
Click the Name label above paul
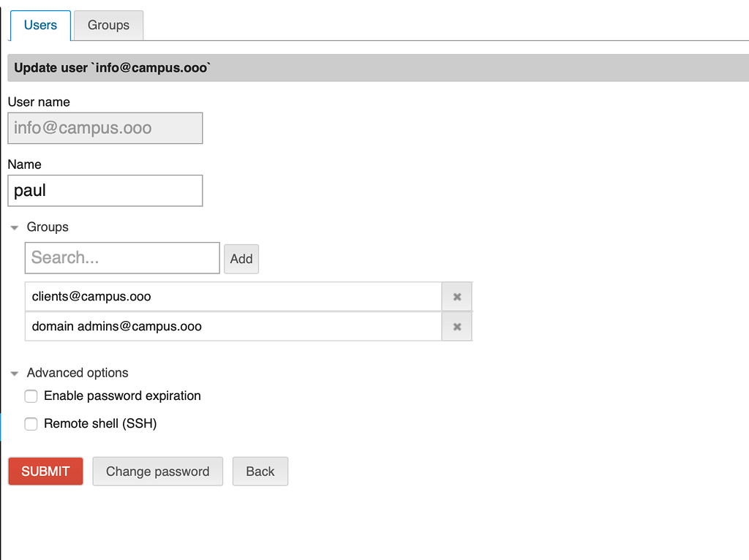coord(24,164)
